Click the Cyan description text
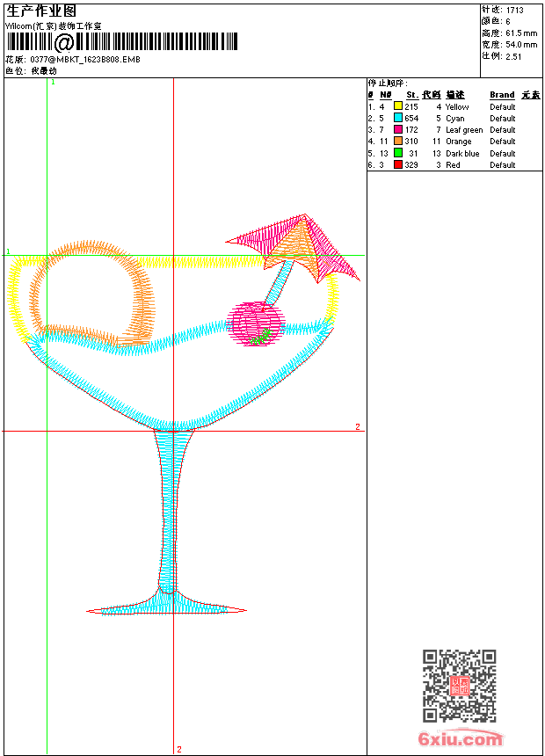Screen dimensions: 545x756 pos(455,119)
